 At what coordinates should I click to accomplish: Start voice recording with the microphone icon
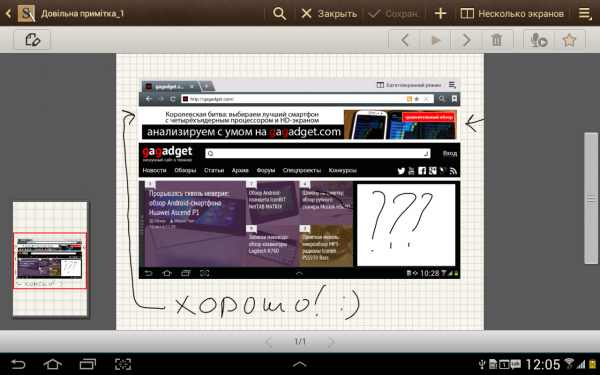(539, 40)
